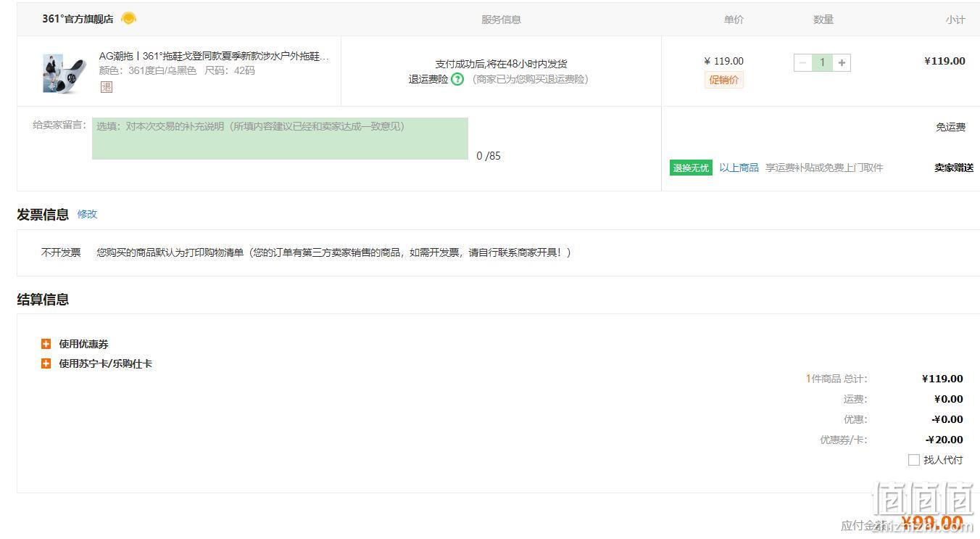The width and height of the screenshot is (980, 539).
Task: Increase quantity with plus button
Action: (x=842, y=62)
